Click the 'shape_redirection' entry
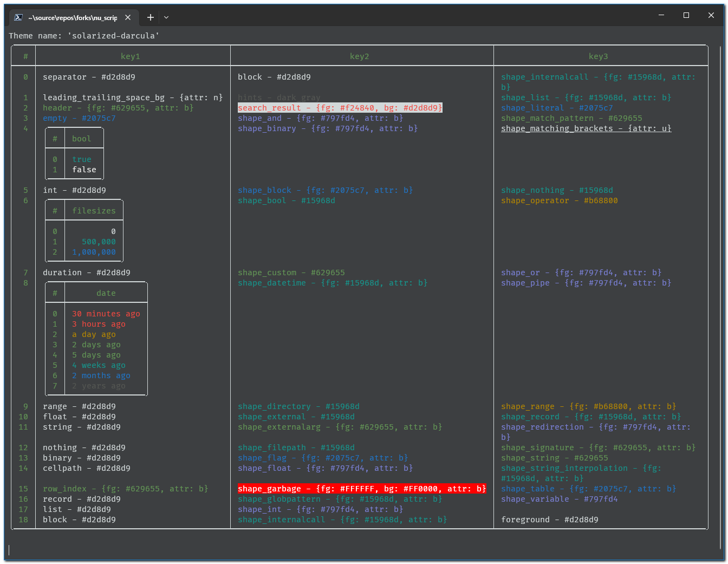The height and width of the screenshot is (564, 728). tap(596, 432)
